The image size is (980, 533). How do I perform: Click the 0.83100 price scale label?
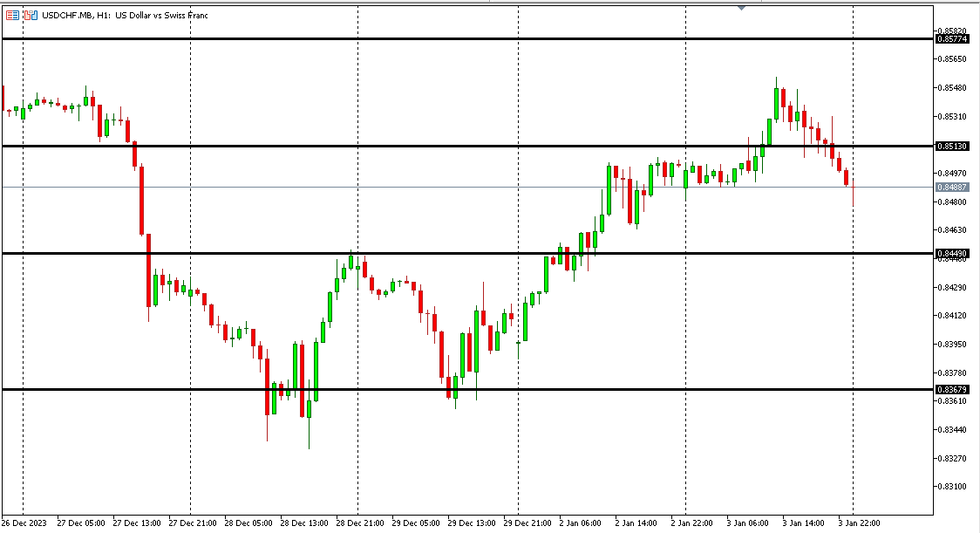952,486
